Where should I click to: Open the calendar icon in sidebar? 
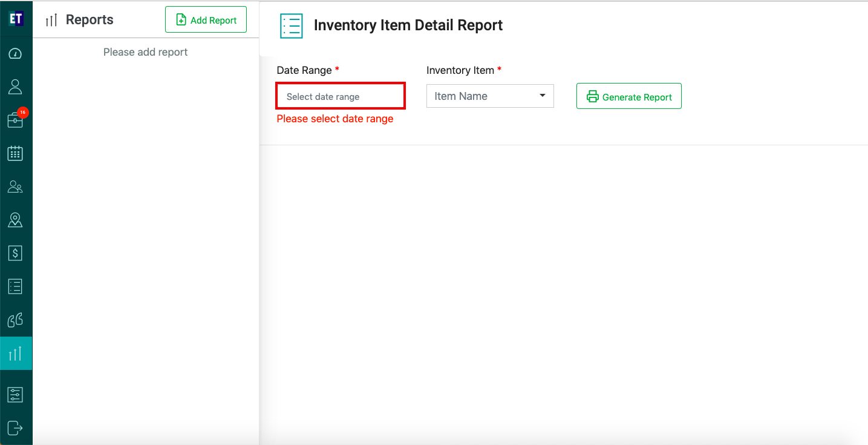click(15, 153)
